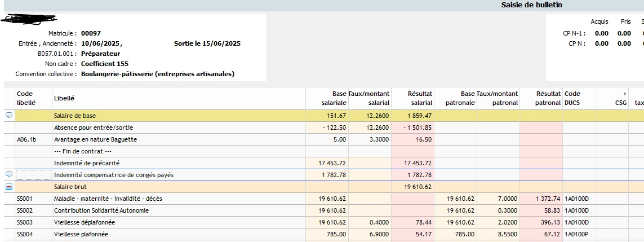644x242 pixels.
Task: Edit rate 12.2600 on Salaire de base row
Action: tap(370, 116)
